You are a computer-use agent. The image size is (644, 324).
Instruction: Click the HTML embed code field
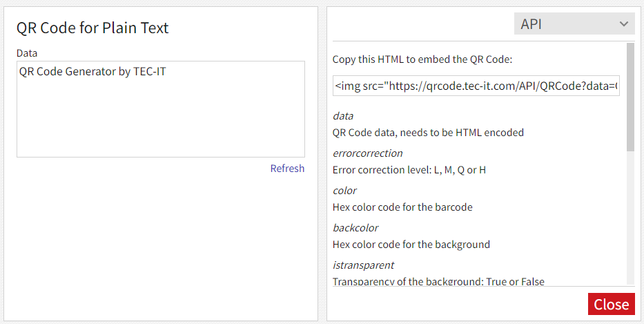coord(476,86)
